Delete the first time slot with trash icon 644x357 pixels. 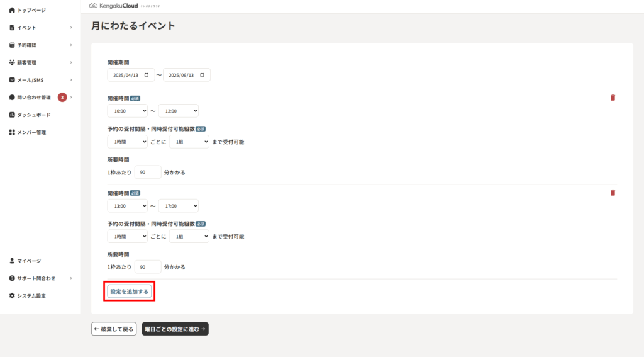613,98
